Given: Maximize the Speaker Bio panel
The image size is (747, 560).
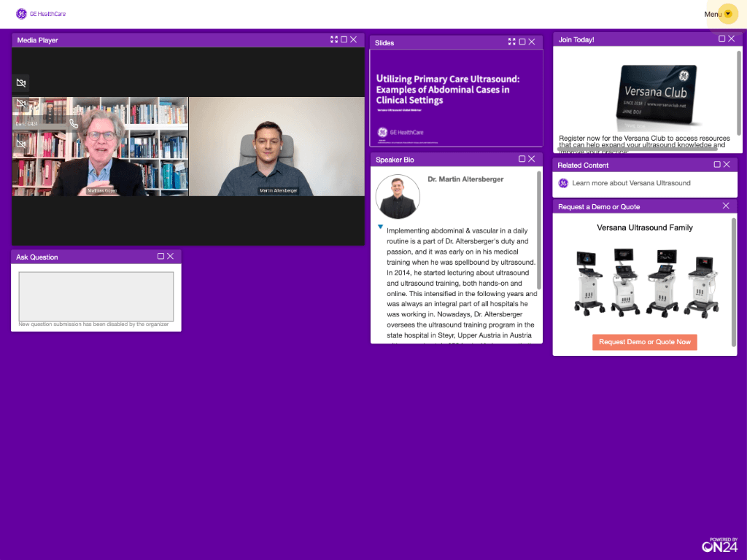Looking at the screenshot, I should pyautogui.click(x=522, y=159).
